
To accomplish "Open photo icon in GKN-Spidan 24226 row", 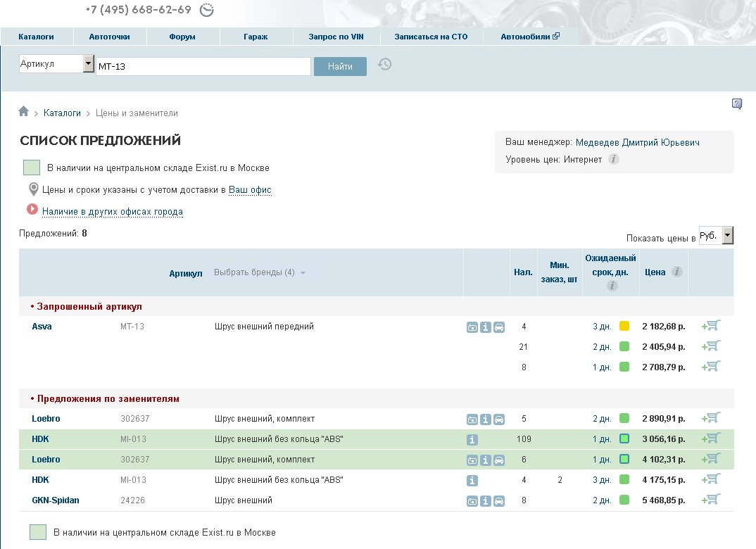I will (472, 501).
